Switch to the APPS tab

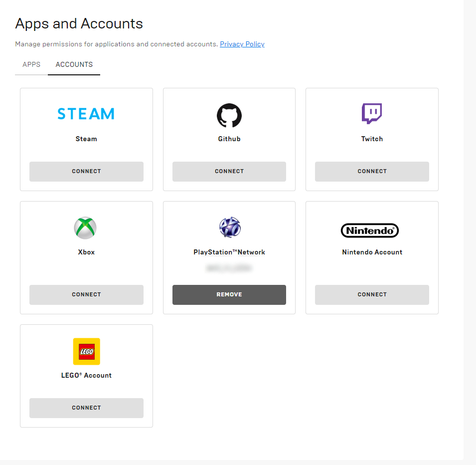(x=31, y=64)
